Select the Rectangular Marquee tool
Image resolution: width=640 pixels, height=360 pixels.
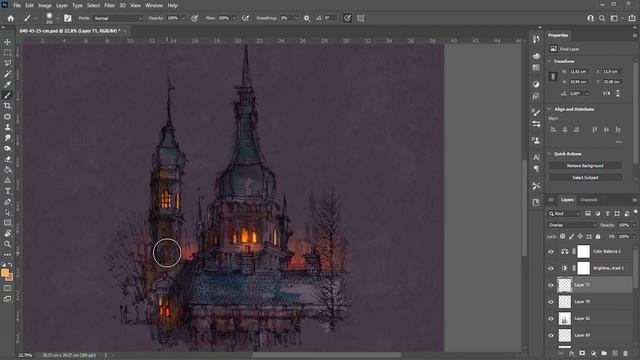7,53
